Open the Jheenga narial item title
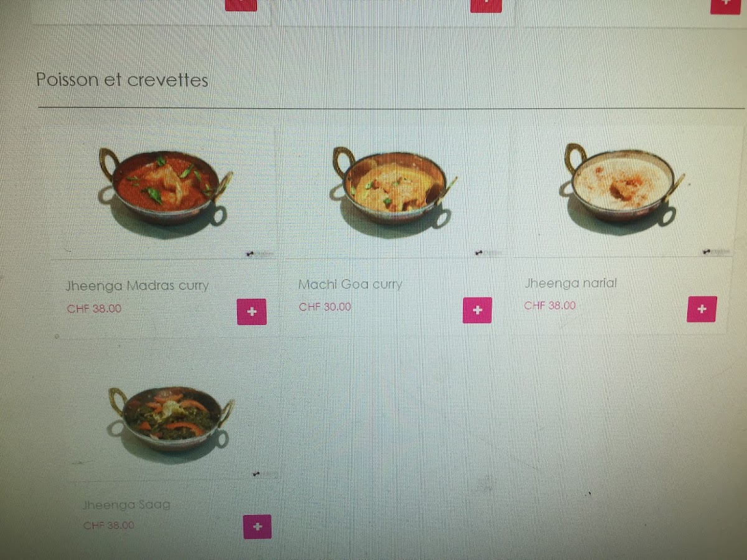The width and height of the screenshot is (747, 560). pos(571,283)
